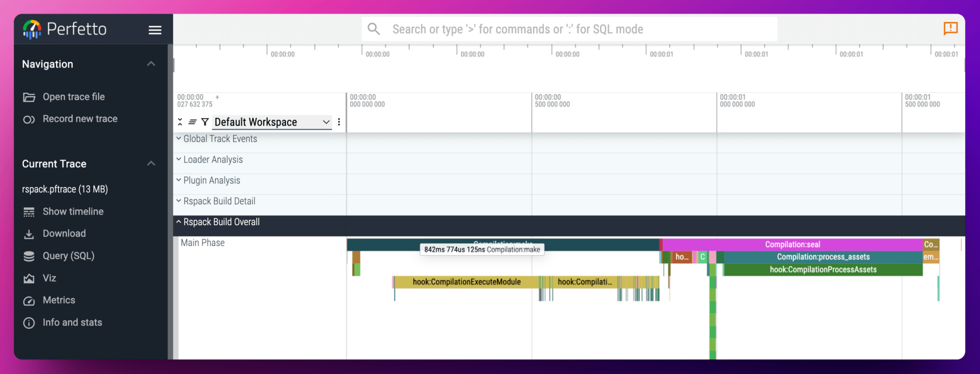Toggle the sidebar hamburger menu

pyautogui.click(x=155, y=30)
